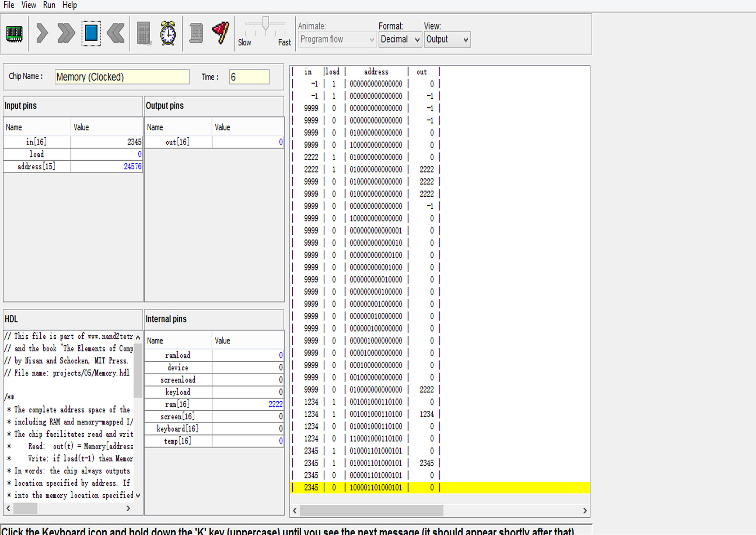This screenshot has height=535, width=756.
Task: Open the Load Script scroll icon
Action: 196,34
